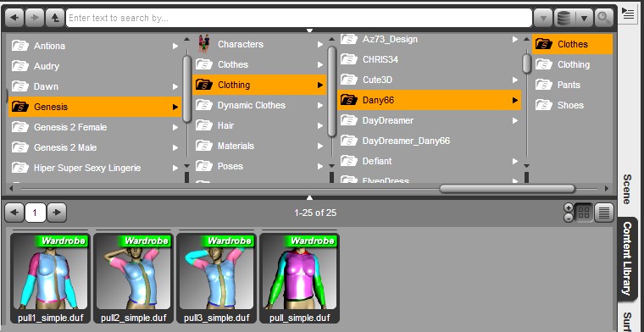Image resolution: width=644 pixels, height=332 pixels.
Task: Open the database options dropdown arrow
Action: (x=584, y=18)
